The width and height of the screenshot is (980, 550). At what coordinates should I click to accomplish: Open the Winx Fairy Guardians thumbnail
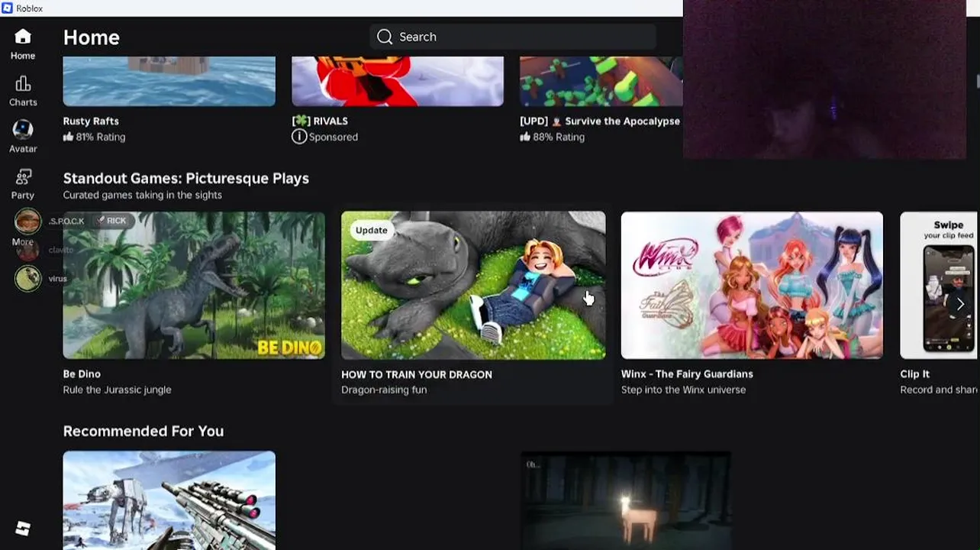(752, 285)
